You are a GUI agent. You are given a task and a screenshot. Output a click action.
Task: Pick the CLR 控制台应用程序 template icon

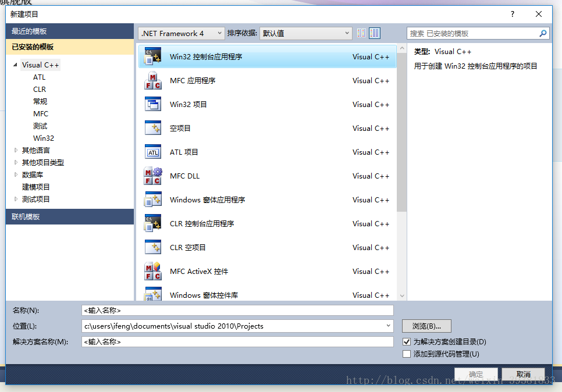tap(152, 223)
